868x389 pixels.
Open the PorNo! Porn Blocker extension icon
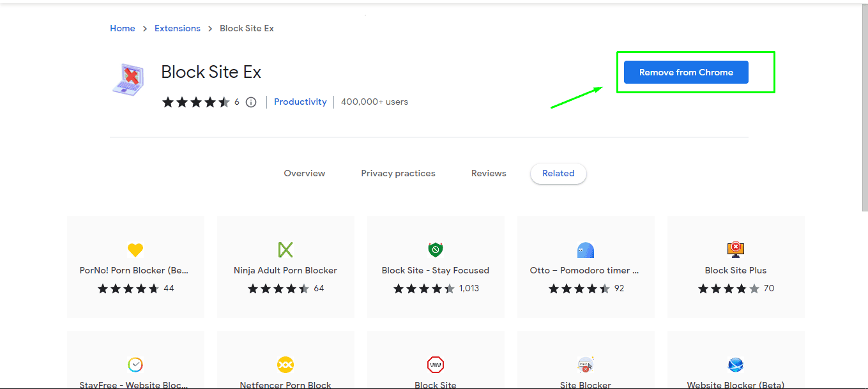tap(135, 250)
